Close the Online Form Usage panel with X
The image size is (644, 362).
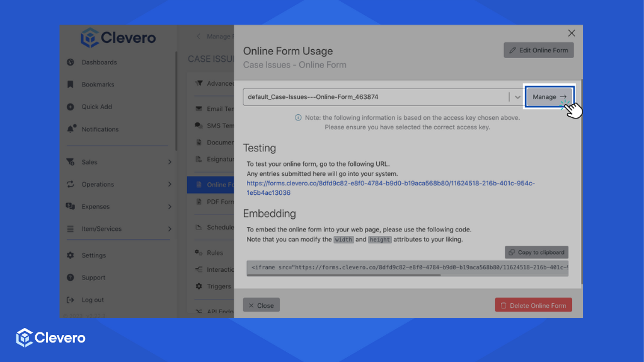572,33
